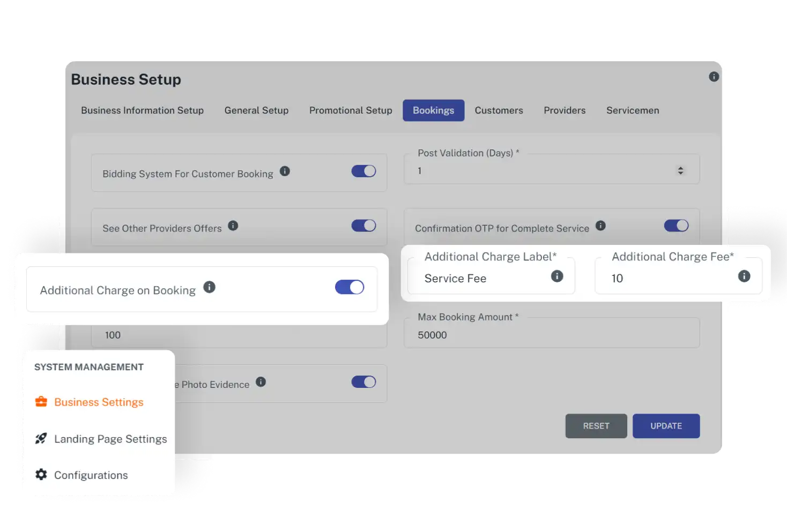
Task: Click the RESET button
Action: (596, 426)
